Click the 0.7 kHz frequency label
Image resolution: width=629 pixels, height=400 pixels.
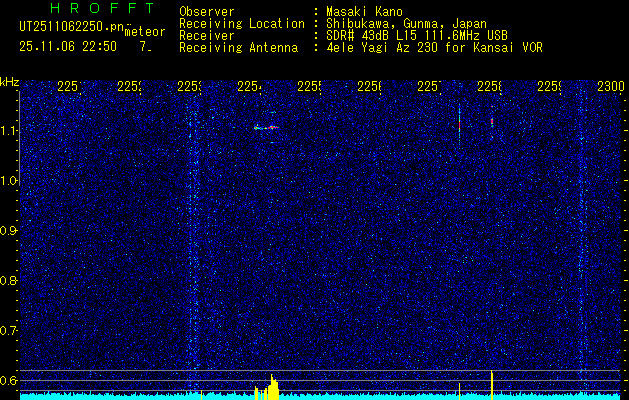click(8, 331)
